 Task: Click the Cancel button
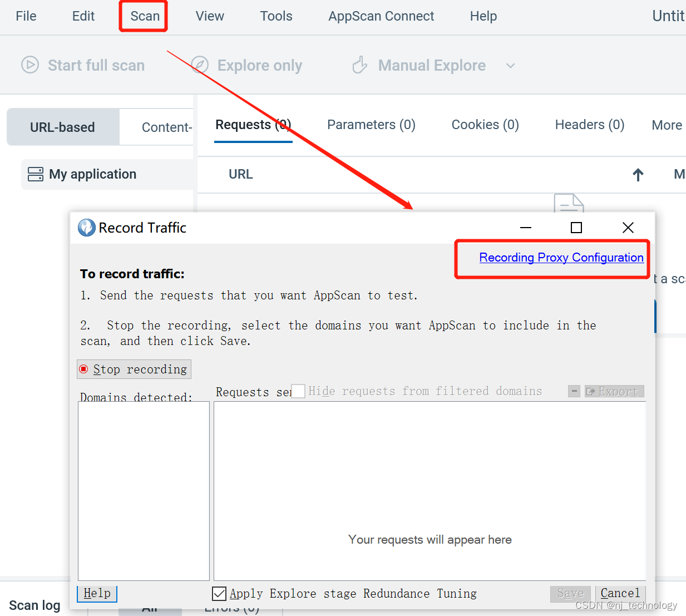point(620,593)
